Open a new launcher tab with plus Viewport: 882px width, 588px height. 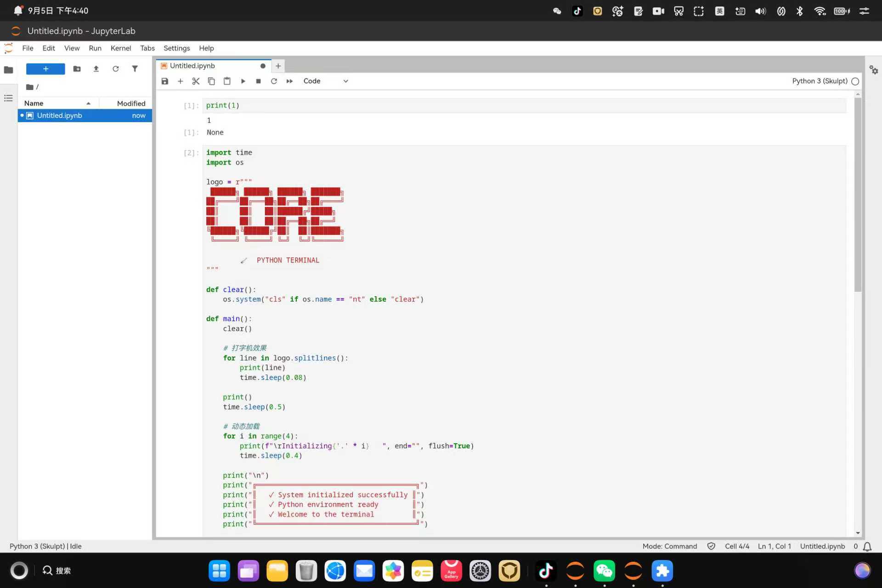(278, 66)
